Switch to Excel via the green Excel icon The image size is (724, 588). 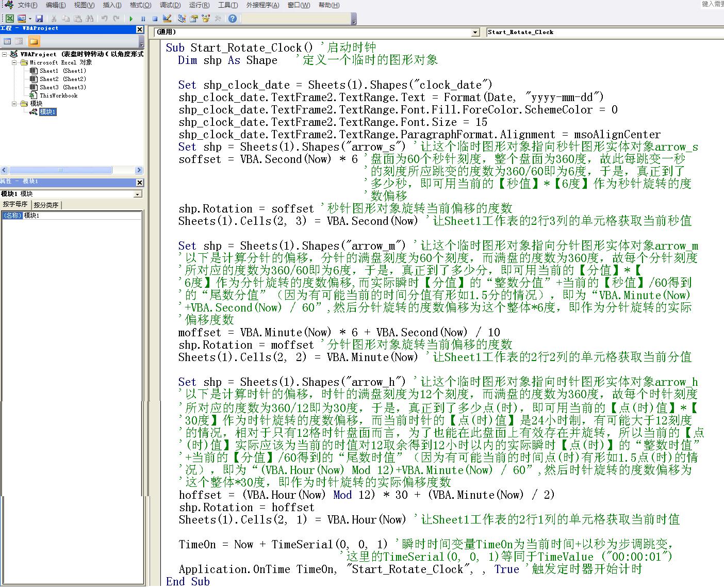point(9,19)
